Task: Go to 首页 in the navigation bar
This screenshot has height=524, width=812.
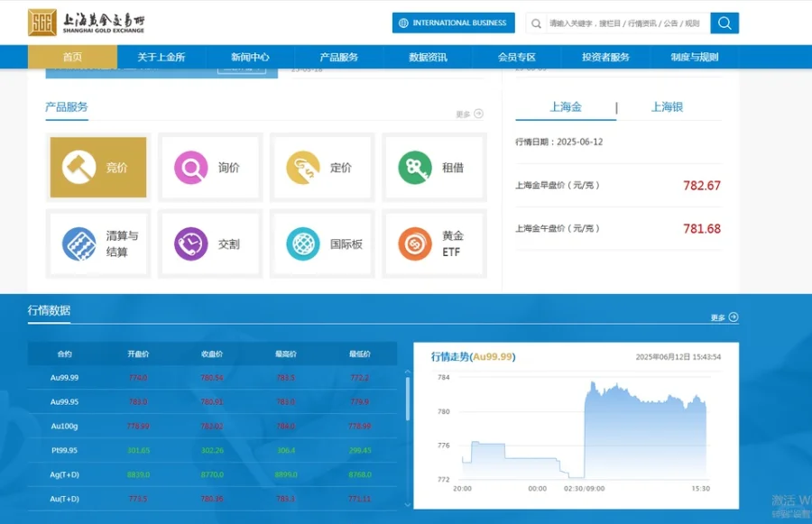Action: (x=72, y=57)
